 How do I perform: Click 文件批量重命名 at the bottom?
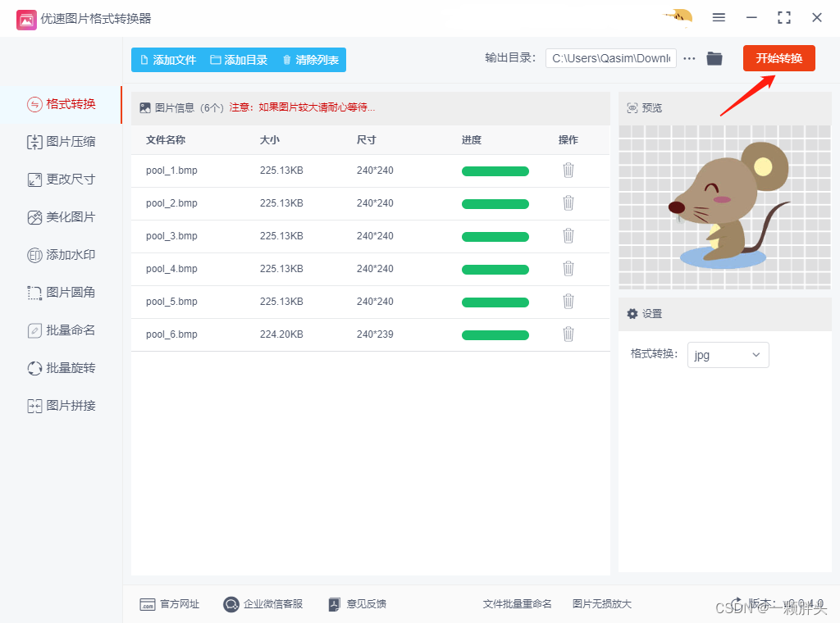click(517, 604)
